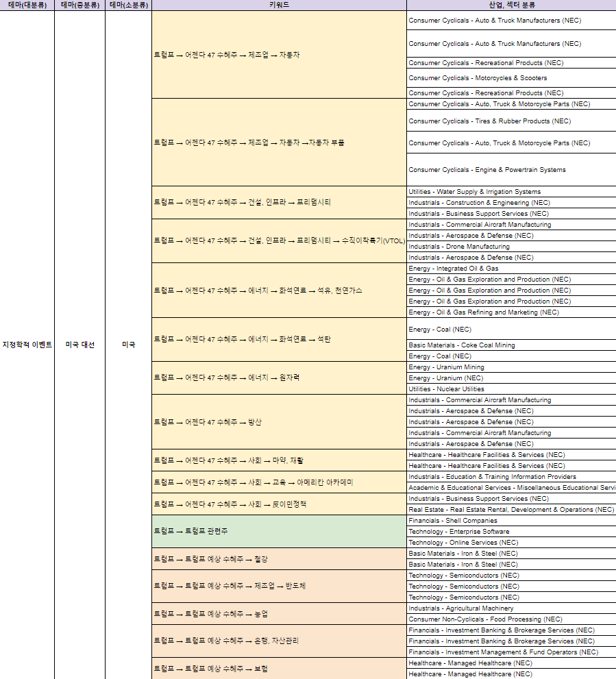This screenshot has height=679, width=616.
Task: Select the 키워드 column header
Action: tap(279, 5)
